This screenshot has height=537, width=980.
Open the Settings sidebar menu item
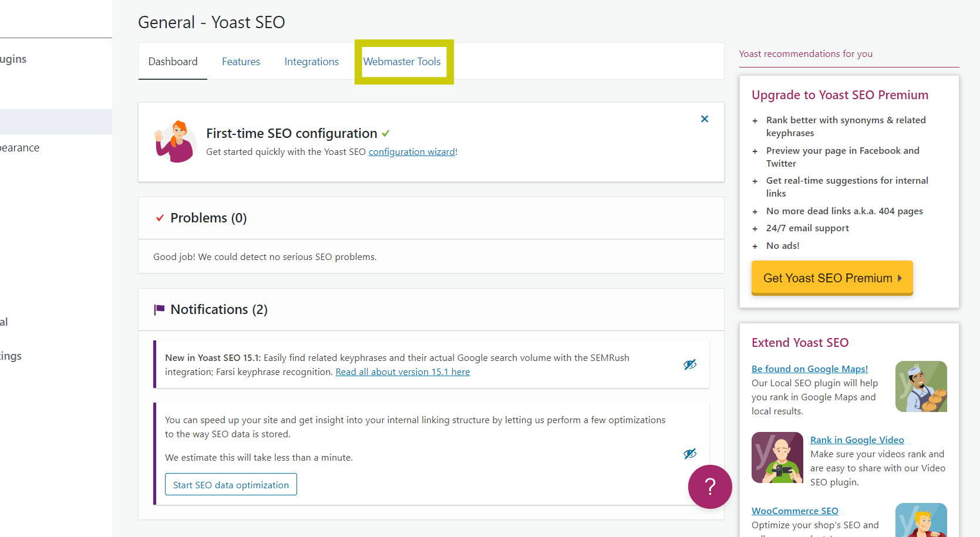click(x=11, y=356)
